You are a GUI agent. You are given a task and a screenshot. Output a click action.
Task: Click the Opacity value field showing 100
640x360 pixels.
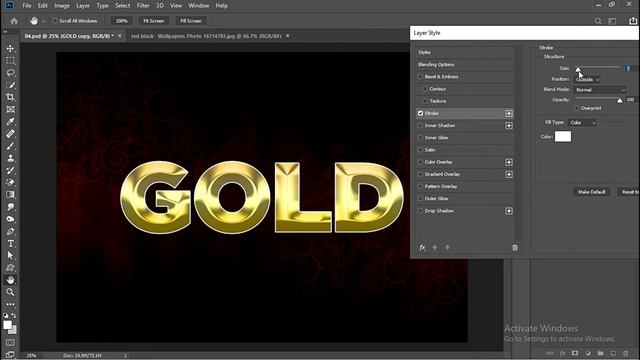click(x=631, y=100)
